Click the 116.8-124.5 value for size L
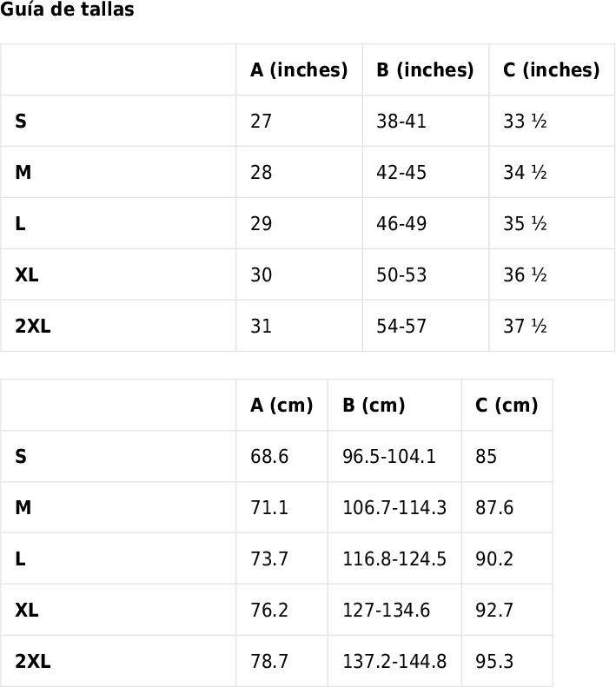The height and width of the screenshot is (687, 616). 394,559
